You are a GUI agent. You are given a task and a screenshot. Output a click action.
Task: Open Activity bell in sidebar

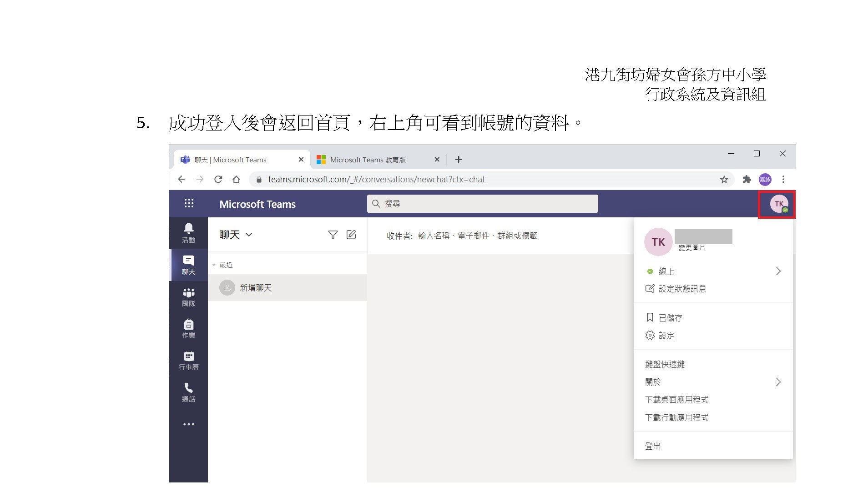188,233
